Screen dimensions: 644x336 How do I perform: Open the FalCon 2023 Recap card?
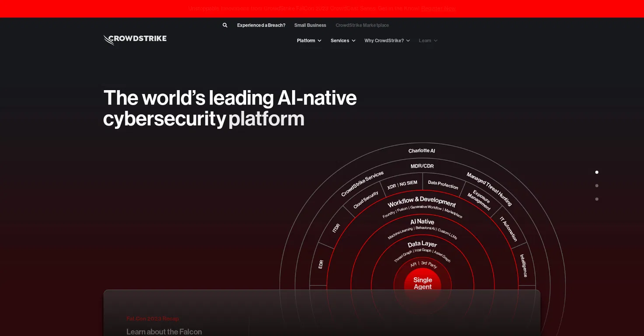(322, 313)
